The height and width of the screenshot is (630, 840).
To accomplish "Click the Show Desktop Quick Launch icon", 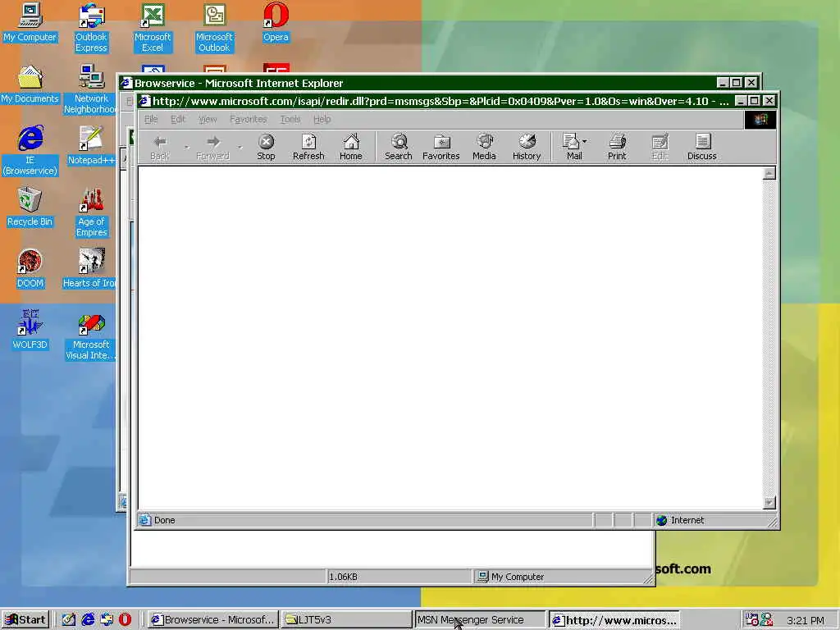I will coord(69,620).
